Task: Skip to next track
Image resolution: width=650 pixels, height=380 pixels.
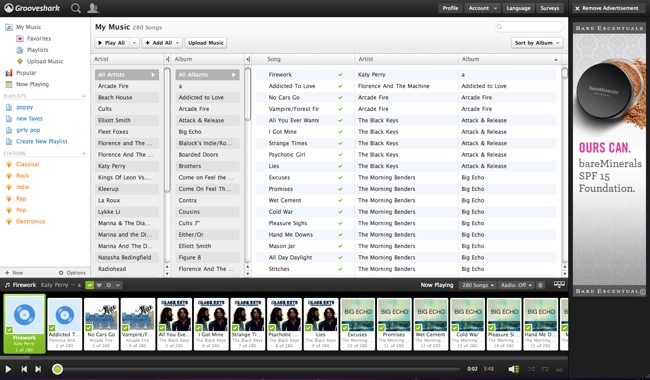Action: pyautogui.click(x=38, y=369)
